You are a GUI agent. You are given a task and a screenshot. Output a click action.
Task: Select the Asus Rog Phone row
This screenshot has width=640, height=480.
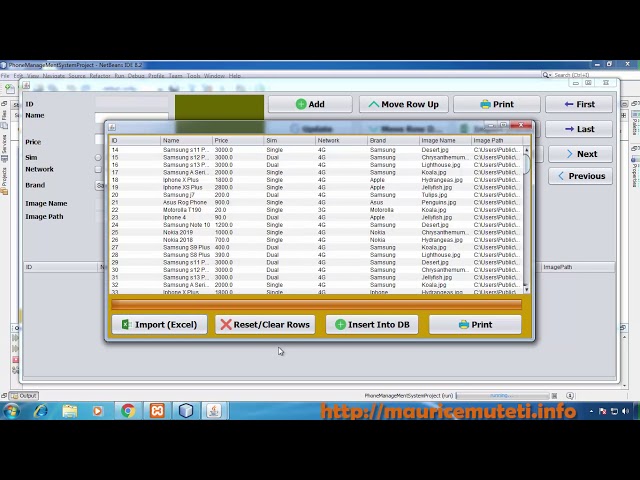(316, 202)
